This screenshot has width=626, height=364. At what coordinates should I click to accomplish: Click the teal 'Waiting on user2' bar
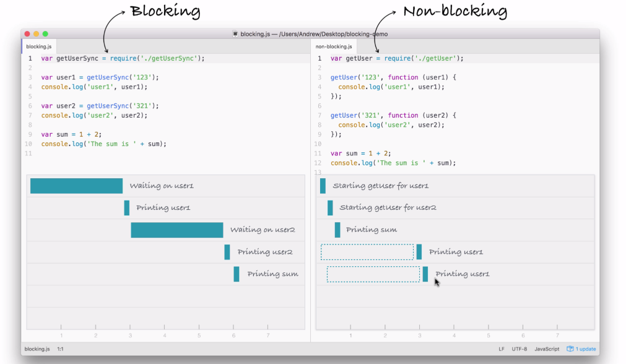pyautogui.click(x=176, y=230)
